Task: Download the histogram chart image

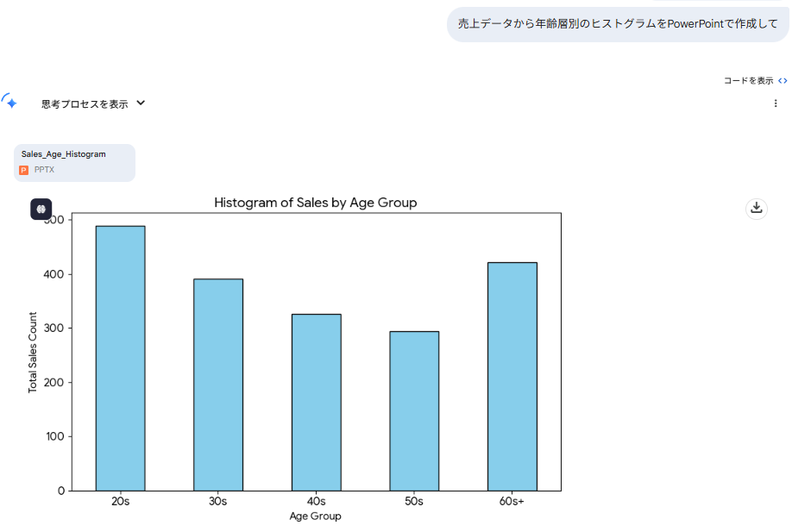Action: (756, 208)
